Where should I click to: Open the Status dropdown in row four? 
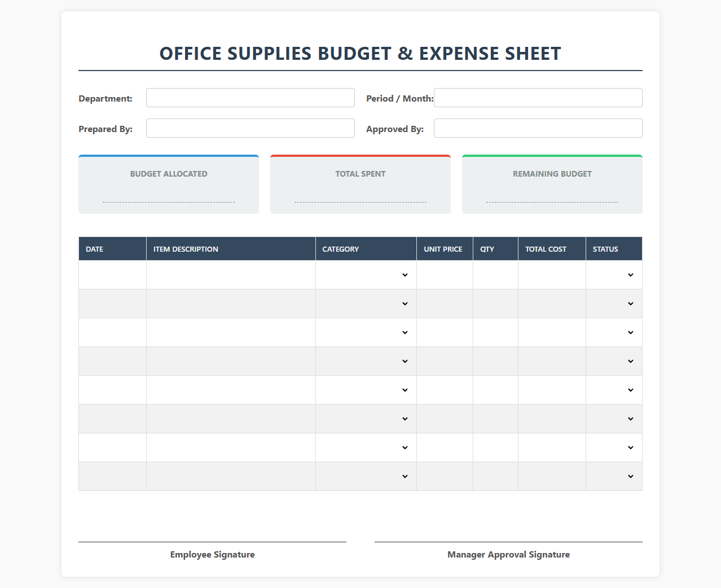614,361
